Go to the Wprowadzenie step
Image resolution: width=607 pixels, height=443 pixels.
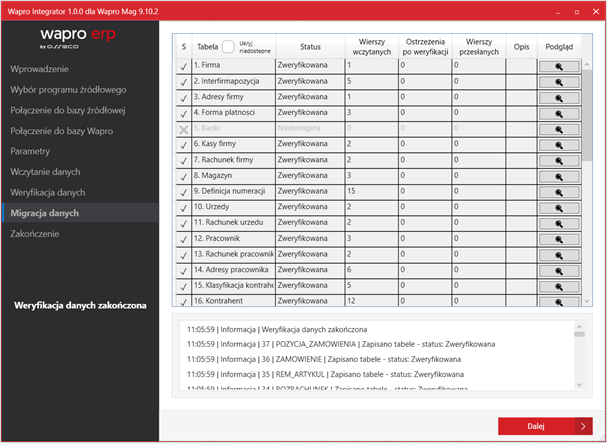tap(40, 69)
